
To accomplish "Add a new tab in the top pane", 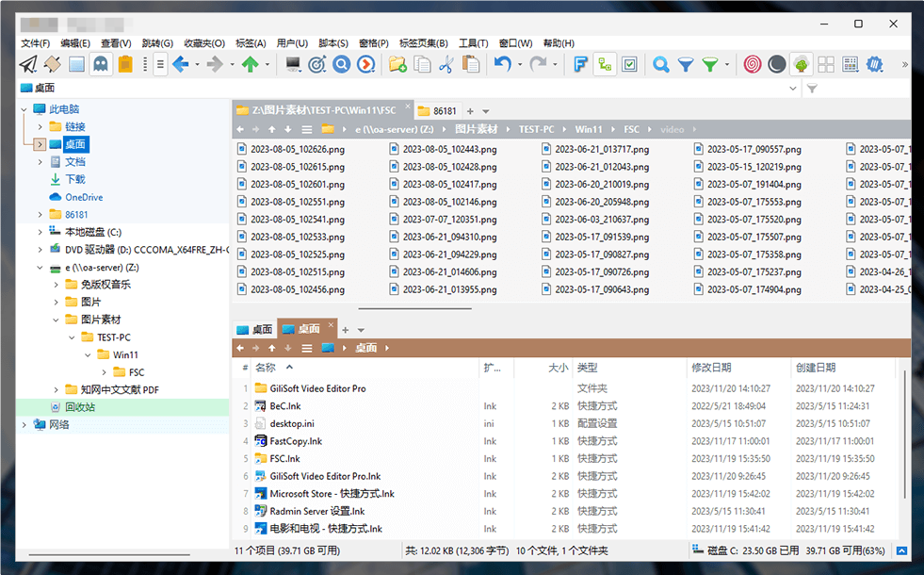I will (470, 111).
